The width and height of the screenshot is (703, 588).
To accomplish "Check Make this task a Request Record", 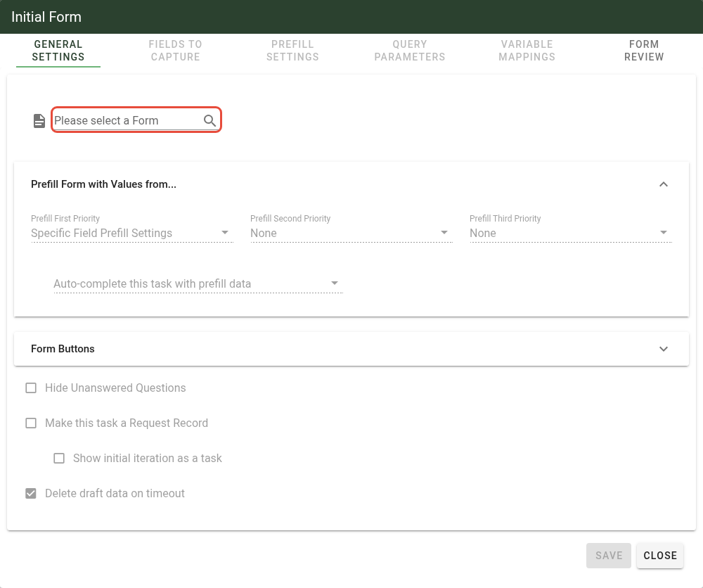I will [x=31, y=423].
